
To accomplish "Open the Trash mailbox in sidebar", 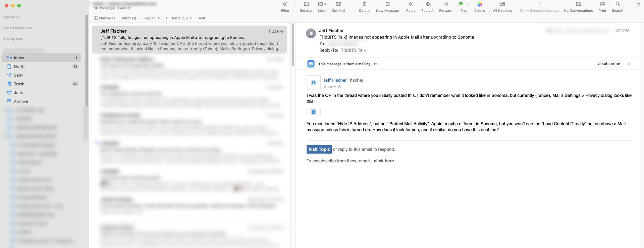I will pyautogui.click(x=19, y=84).
